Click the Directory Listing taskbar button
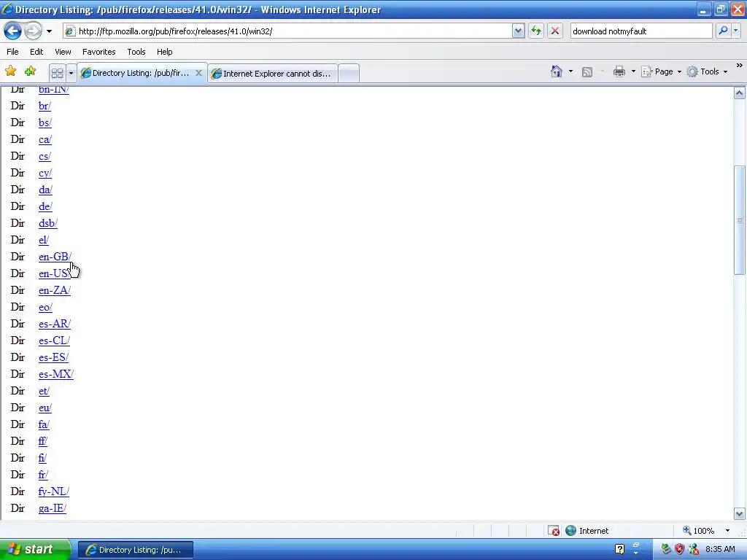Viewport: 747px width, 560px height. point(135,550)
